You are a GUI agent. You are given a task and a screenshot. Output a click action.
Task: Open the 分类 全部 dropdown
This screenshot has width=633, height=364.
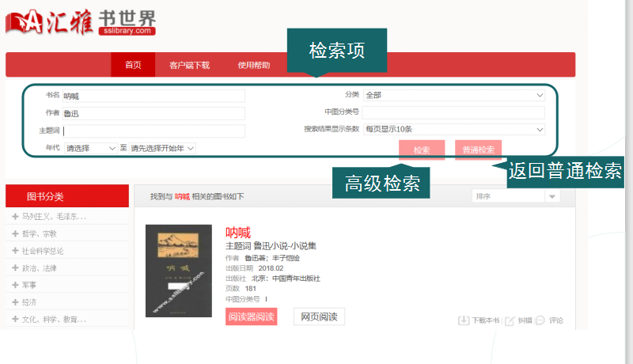pyautogui.click(x=454, y=95)
